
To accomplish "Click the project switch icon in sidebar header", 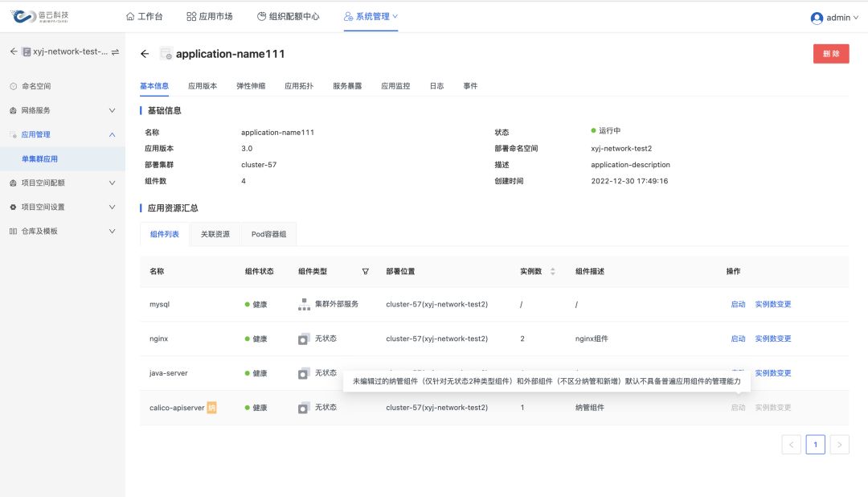I will click(x=115, y=51).
